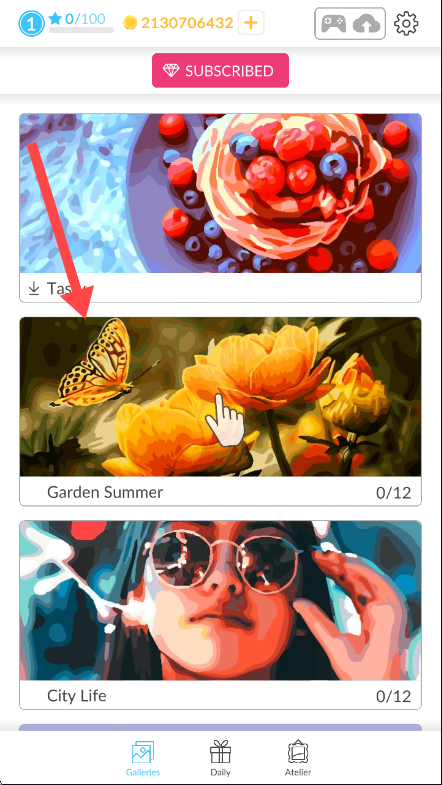Click the level 1 badge
This screenshot has height=785, width=442.
32,23
